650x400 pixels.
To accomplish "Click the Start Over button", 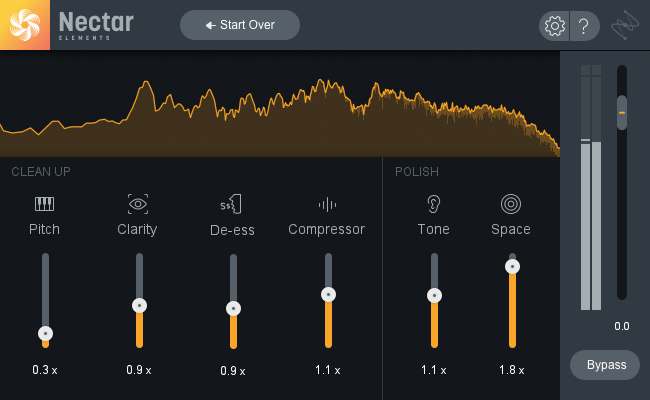I will (240, 25).
